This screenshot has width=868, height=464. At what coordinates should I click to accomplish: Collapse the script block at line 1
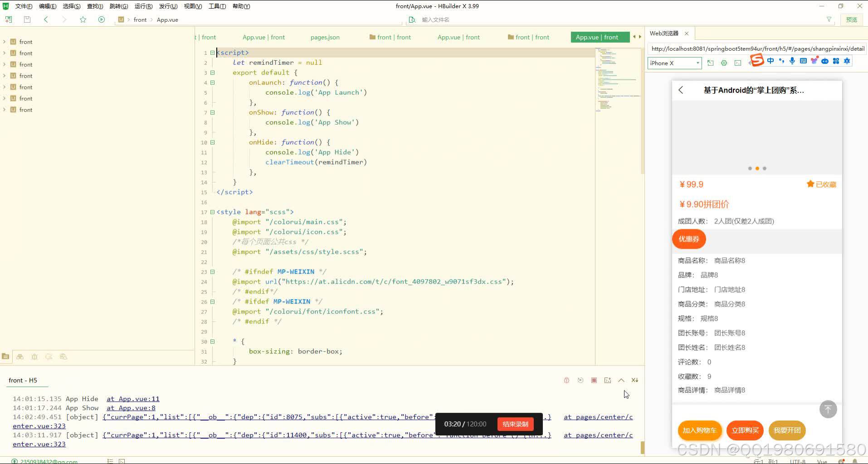(212, 53)
